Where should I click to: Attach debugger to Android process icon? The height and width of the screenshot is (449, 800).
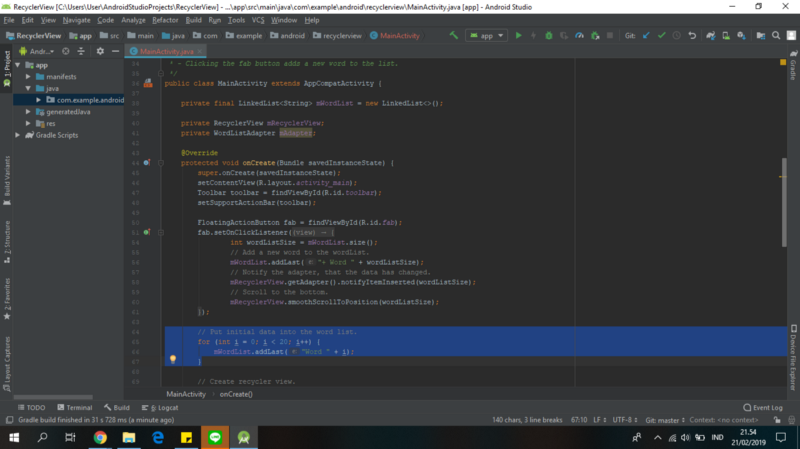click(595, 35)
